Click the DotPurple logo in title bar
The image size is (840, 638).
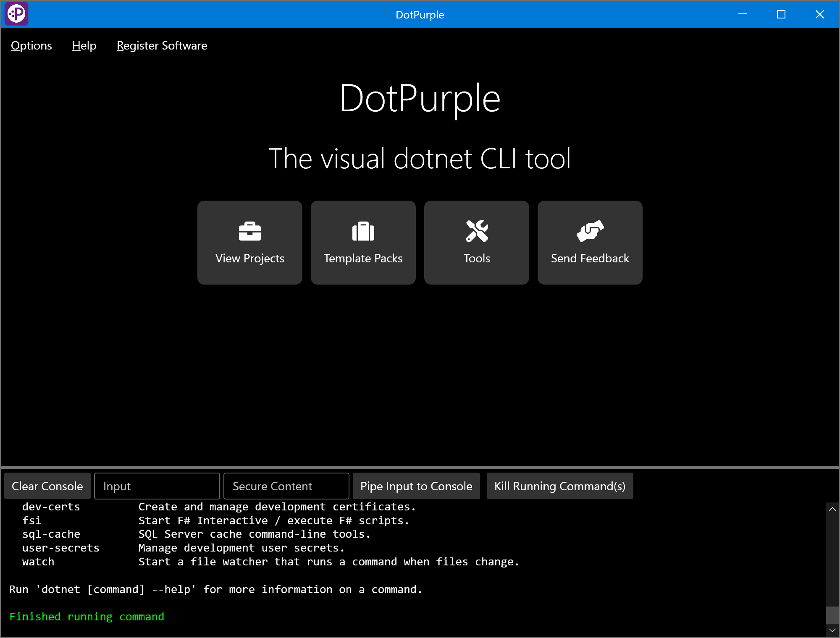tap(16, 14)
